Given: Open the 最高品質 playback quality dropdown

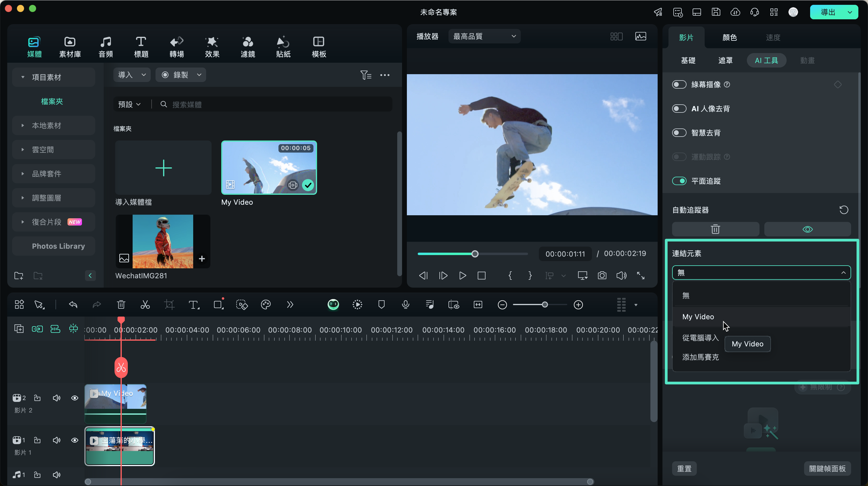Looking at the screenshot, I should [x=484, y=36].
